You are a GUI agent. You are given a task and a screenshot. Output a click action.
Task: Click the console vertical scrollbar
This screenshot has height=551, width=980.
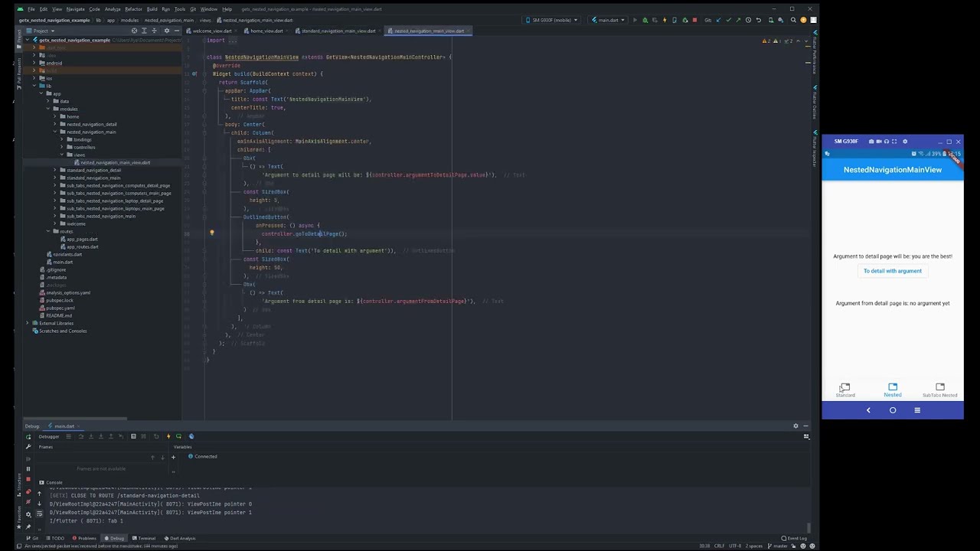coord(809,527)
